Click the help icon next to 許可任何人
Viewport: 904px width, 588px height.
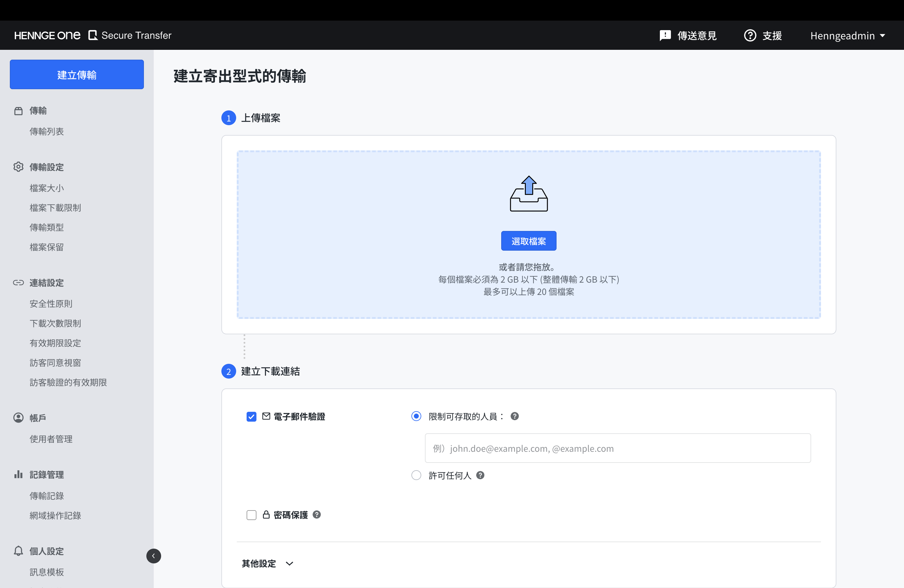(x=480, y=475)
